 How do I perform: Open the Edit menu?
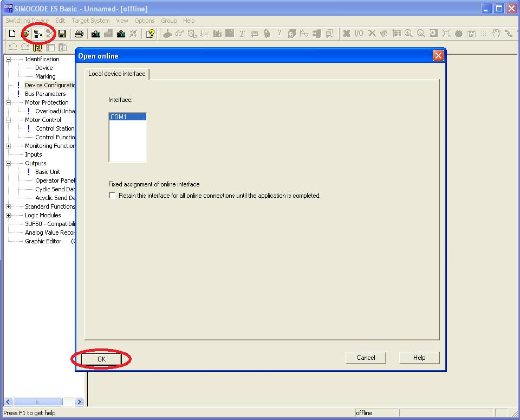pos(60,21)
